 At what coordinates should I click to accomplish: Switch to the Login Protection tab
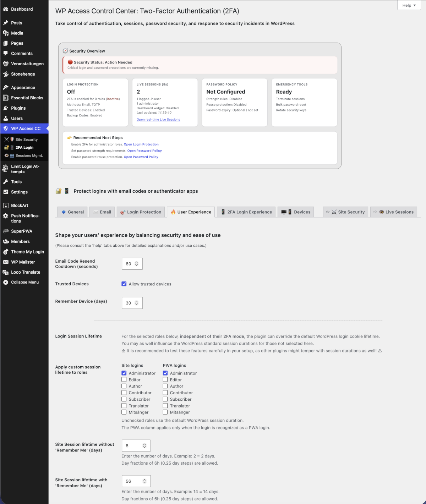141,212
